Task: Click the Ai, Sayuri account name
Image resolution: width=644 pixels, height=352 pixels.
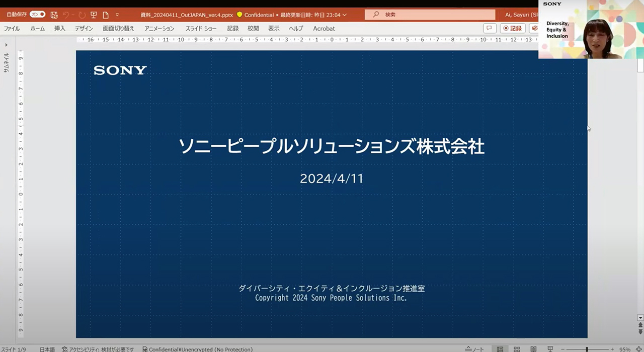Action: (522, 15)
